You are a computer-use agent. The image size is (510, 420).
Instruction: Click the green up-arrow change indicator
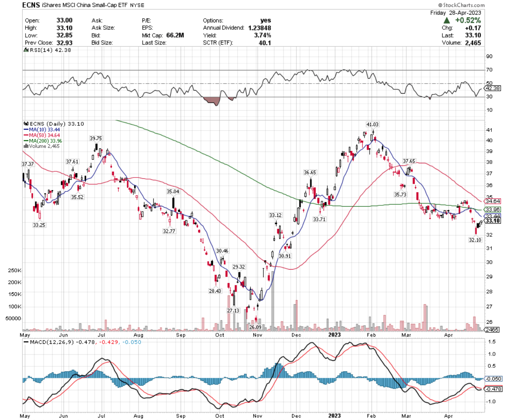[447, 20]
